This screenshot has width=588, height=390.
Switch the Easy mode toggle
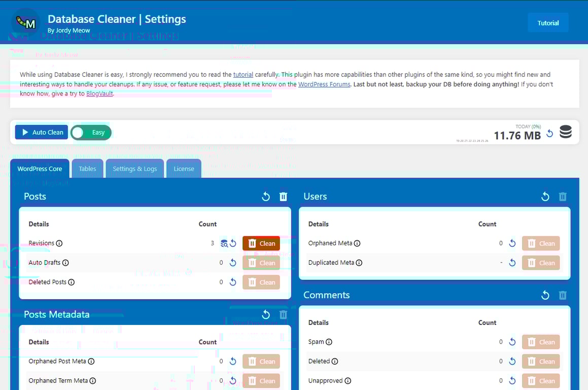(x=91, y=132)
